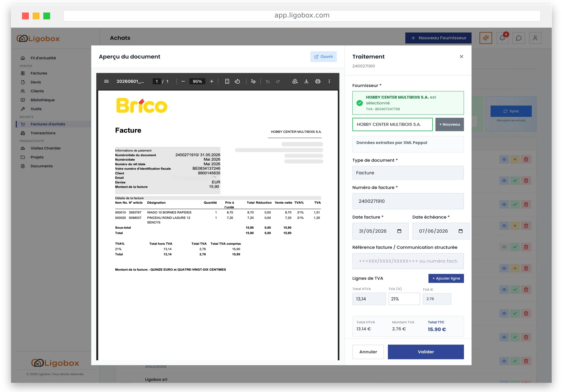
Task: Open Clients in the sidebar
Action: click(x=37, y=91)
